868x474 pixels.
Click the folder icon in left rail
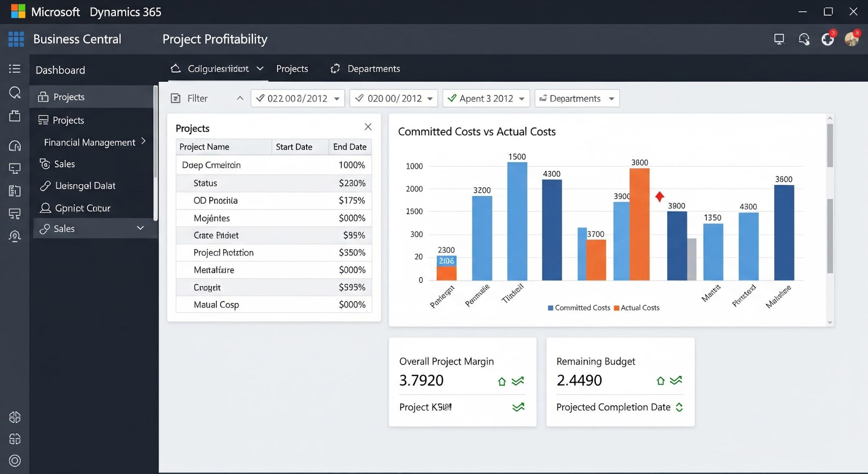(15, 116)
